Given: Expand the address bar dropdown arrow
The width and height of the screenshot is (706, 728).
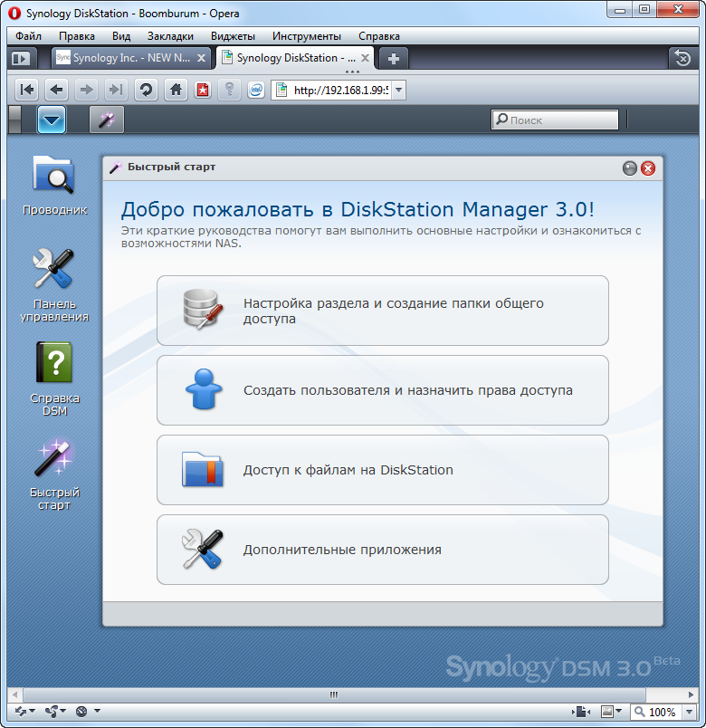Looking at the screenshot, I should tap(399, 90).
